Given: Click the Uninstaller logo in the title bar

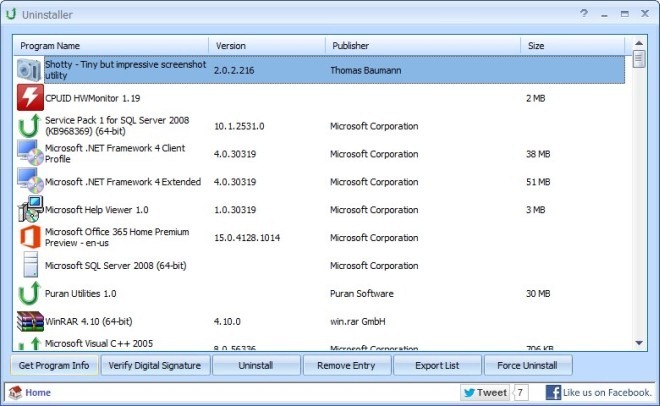Looking at the screenshot, I should click(x=11, y=14).
